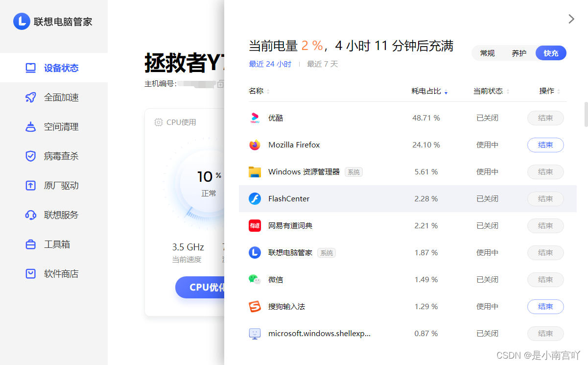Click the 病毒查杀 shield icon

click(x=31, y=156)
